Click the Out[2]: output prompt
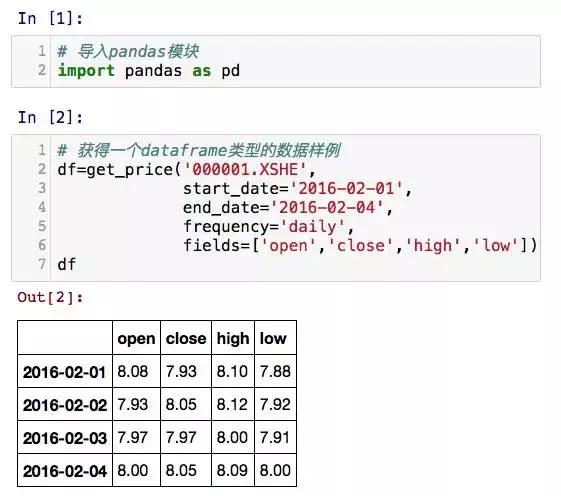This screenshot has height=496, width=561. (50, 297)
